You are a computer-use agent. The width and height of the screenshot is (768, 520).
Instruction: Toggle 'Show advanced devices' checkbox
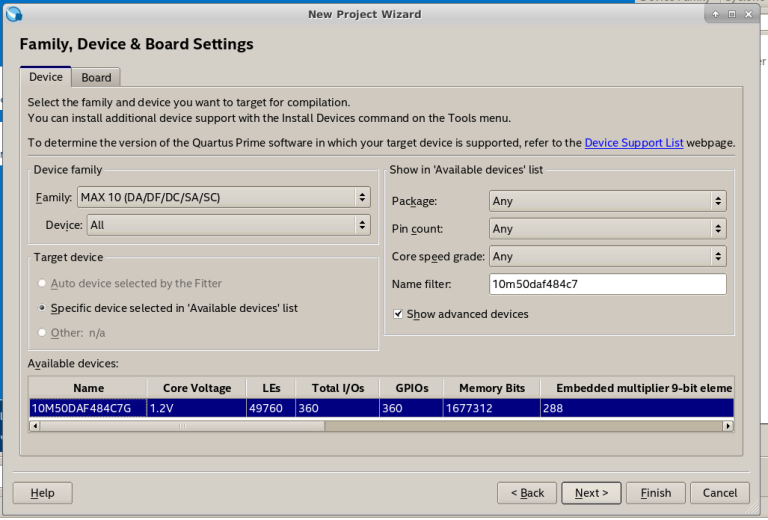click(x=398, y=314)
